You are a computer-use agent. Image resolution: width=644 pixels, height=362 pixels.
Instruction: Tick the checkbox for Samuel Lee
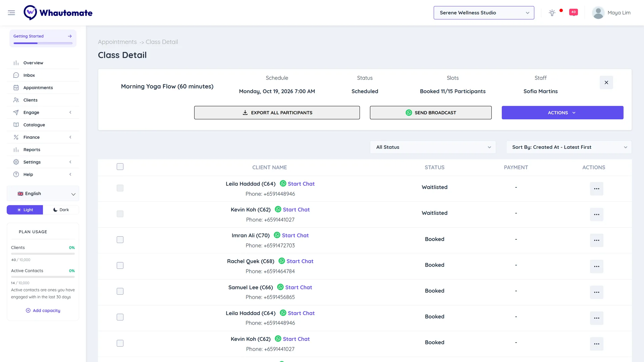tap(120, 291)
